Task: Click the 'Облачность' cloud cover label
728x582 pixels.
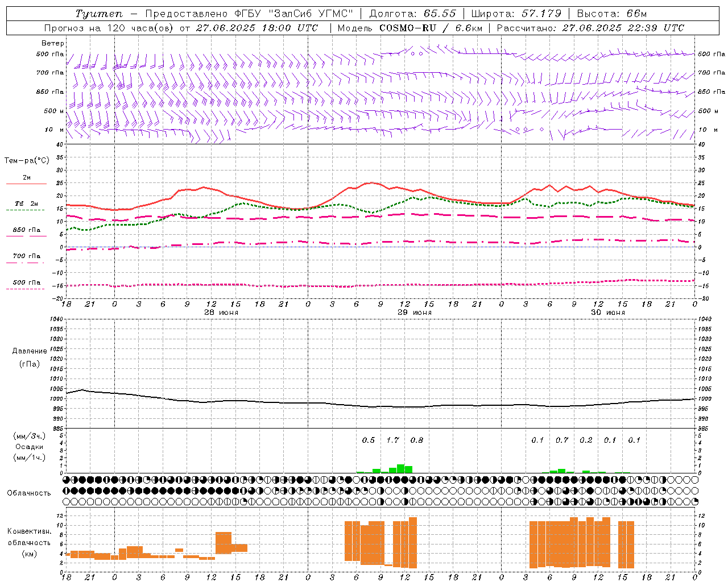Action: [29, 493]
